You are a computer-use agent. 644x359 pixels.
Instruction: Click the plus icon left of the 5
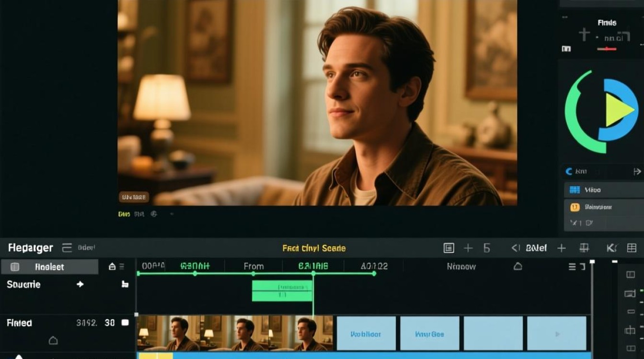(468, 248)
